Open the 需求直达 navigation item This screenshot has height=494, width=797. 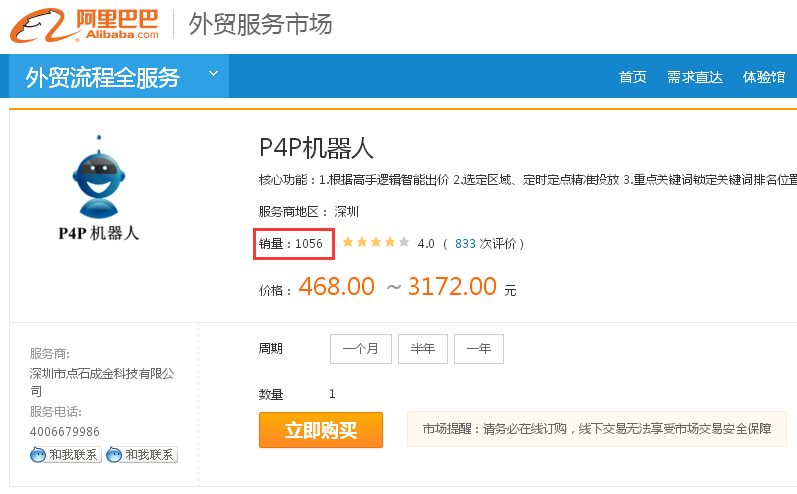(x=694, y=77)
